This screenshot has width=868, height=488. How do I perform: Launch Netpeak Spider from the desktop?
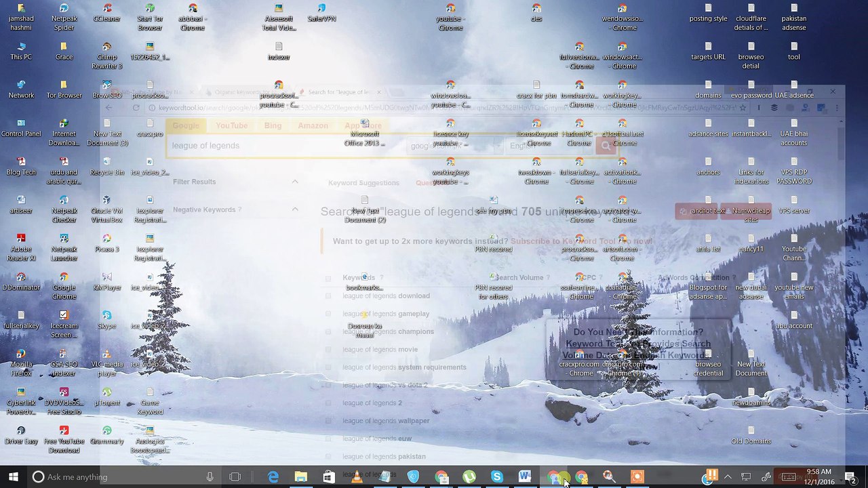(x=64, y=18)
